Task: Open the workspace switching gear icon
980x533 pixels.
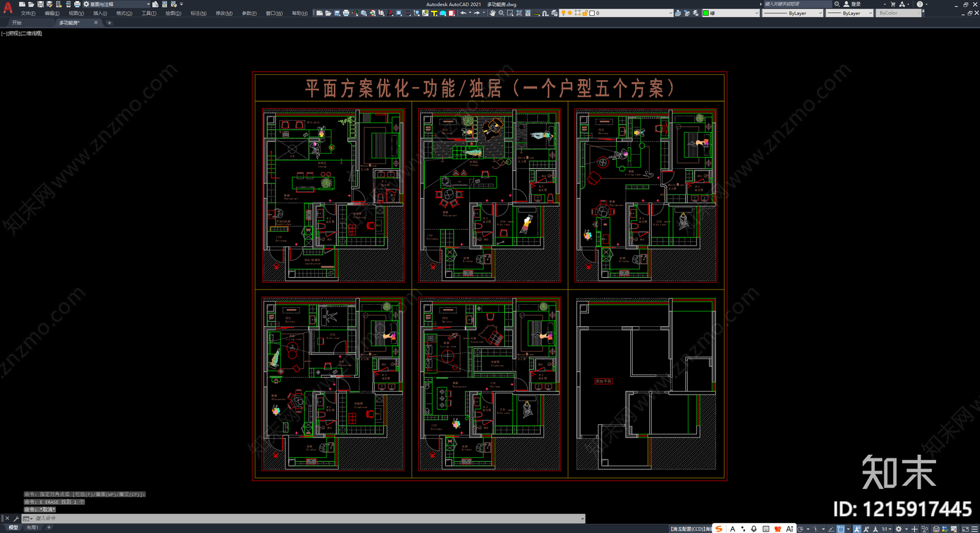Action: [899, 529]
